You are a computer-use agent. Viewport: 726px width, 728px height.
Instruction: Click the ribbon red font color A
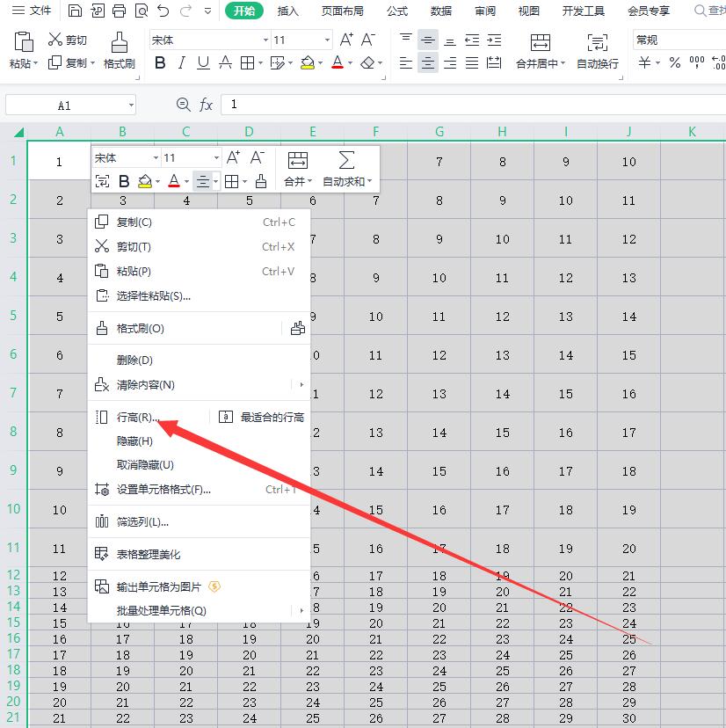pyautogui.click(x=338, y=62)
